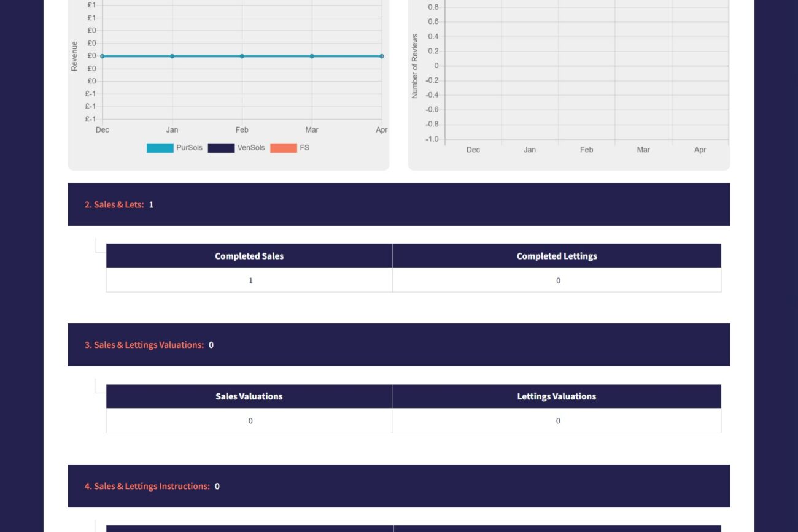Click the orange FS color swatch
798x532 pixels.
pos(284,148)
